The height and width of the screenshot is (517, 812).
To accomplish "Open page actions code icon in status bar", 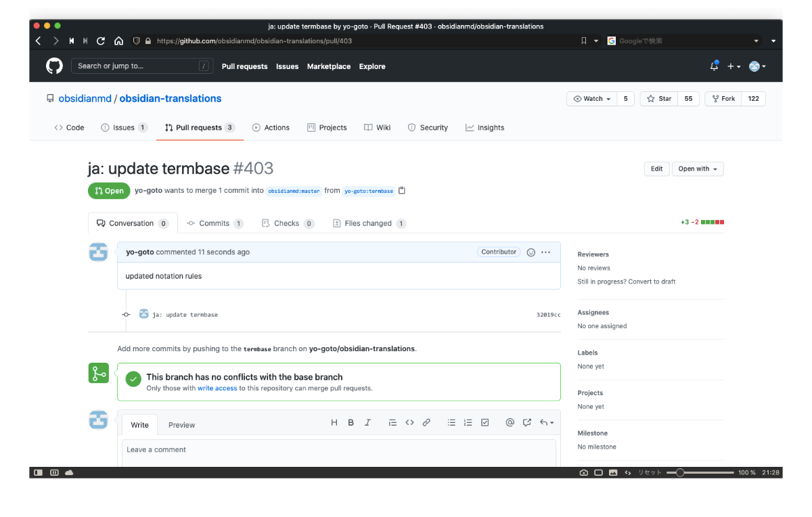I will [x=628, y=472].
